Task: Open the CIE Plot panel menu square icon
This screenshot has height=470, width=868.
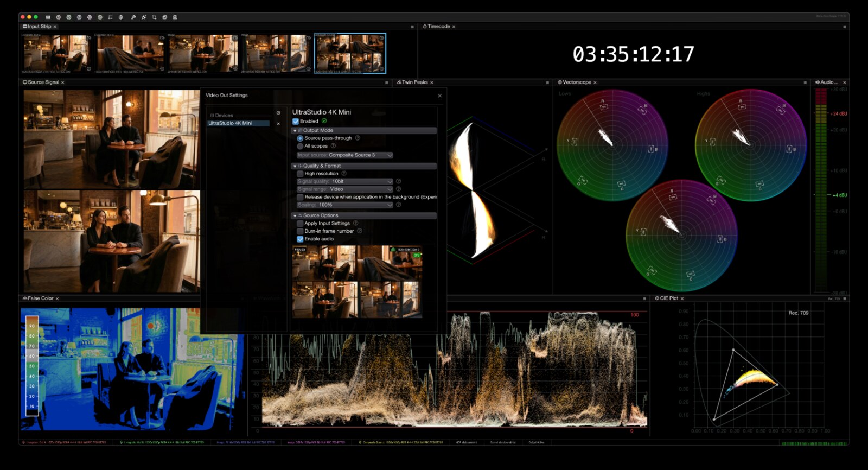Action: tap(845, 298)
